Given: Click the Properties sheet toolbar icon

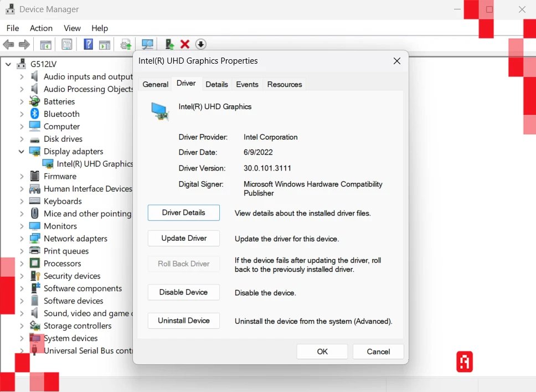Looking at the screenshot, I should coord(66,44).
